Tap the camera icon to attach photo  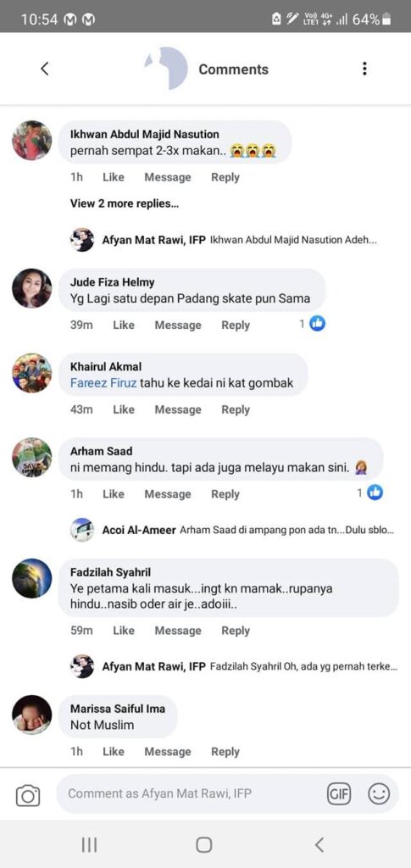(x=28, y=795)
